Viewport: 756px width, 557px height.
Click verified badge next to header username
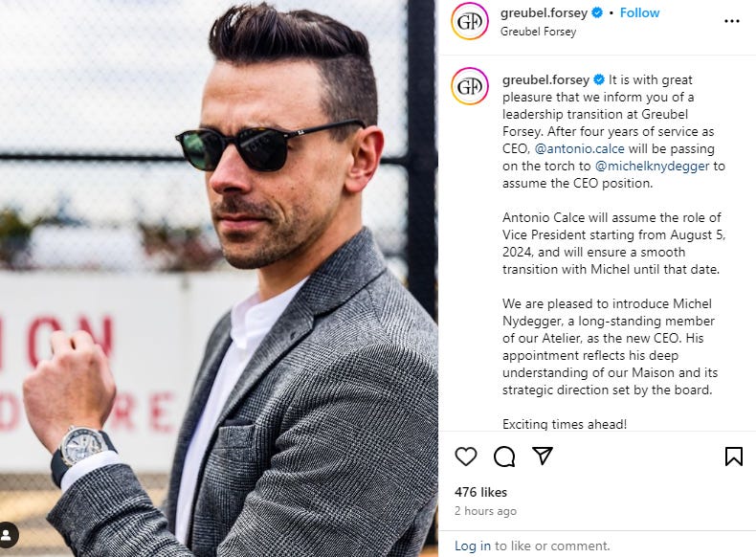tap(597, 13)
